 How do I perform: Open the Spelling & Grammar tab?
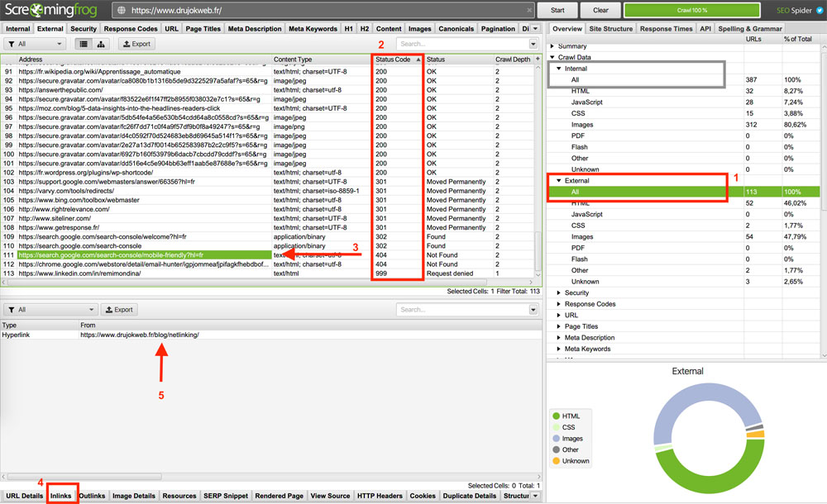pos(750,28)
